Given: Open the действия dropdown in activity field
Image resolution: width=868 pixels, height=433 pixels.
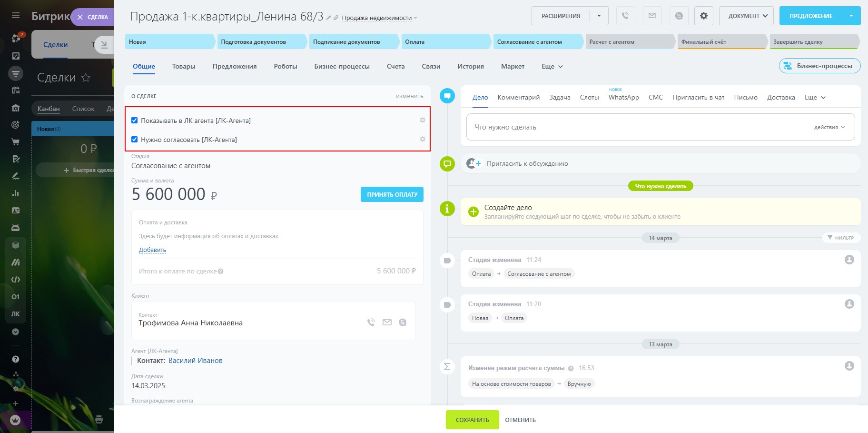Looking at the screenshot, I should [x=829, y=127].
